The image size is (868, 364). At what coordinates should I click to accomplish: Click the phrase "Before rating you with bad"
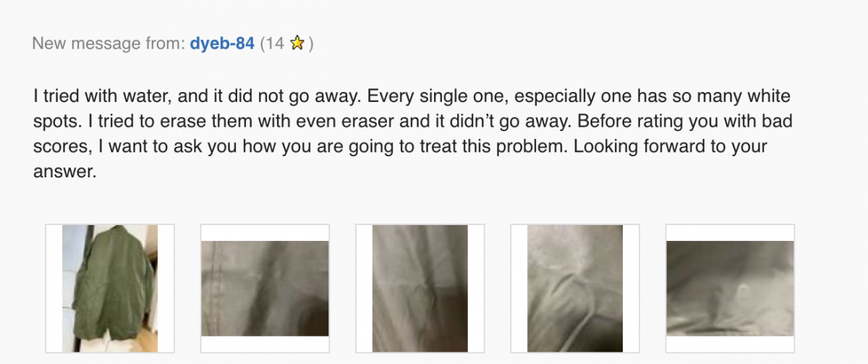[x=705, y=121]
